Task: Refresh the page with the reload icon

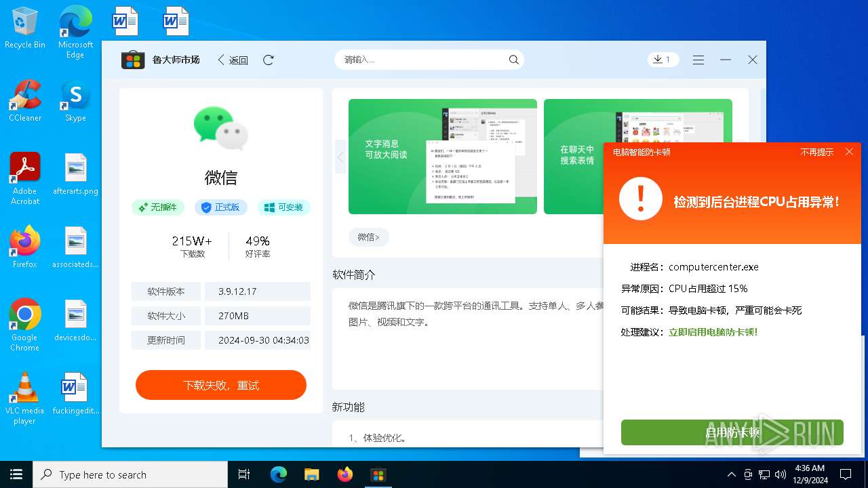Action: coord(269,60)
